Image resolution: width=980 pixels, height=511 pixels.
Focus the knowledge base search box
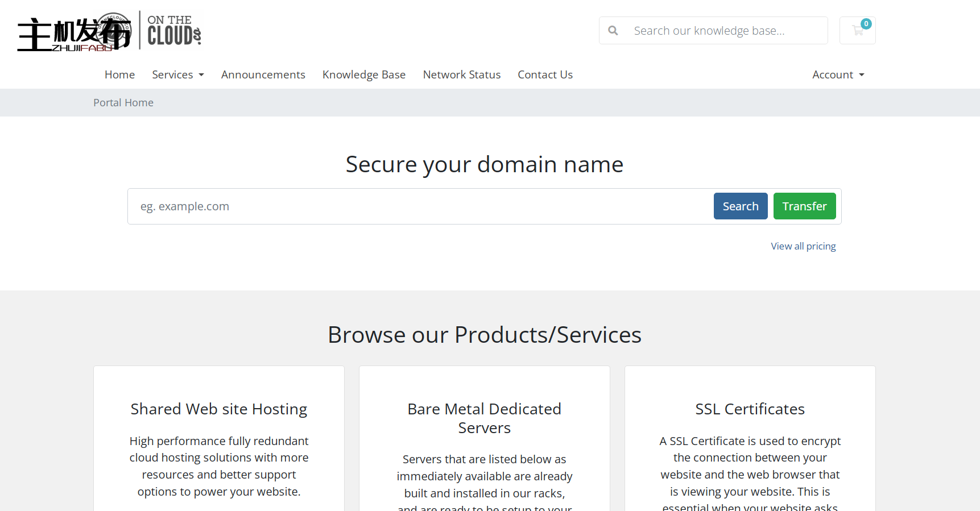pyautogui.click(x=725, y=31)
